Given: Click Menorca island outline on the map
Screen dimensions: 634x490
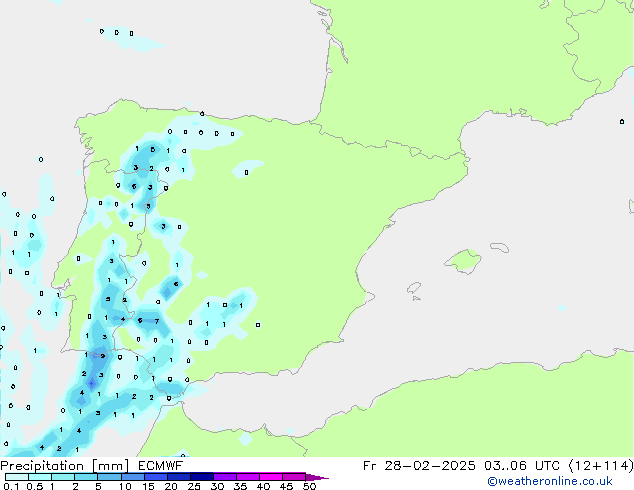Looking at the screenshot, I should click(x=499, y=247).
